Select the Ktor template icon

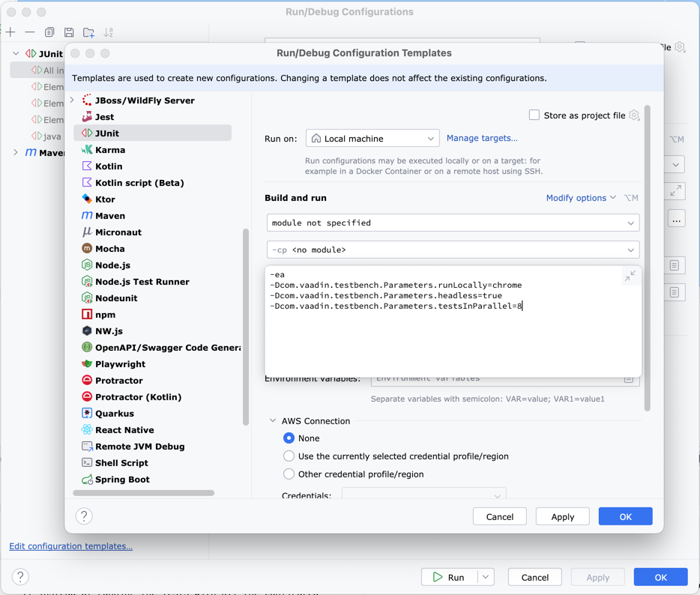tap(87, 199)
